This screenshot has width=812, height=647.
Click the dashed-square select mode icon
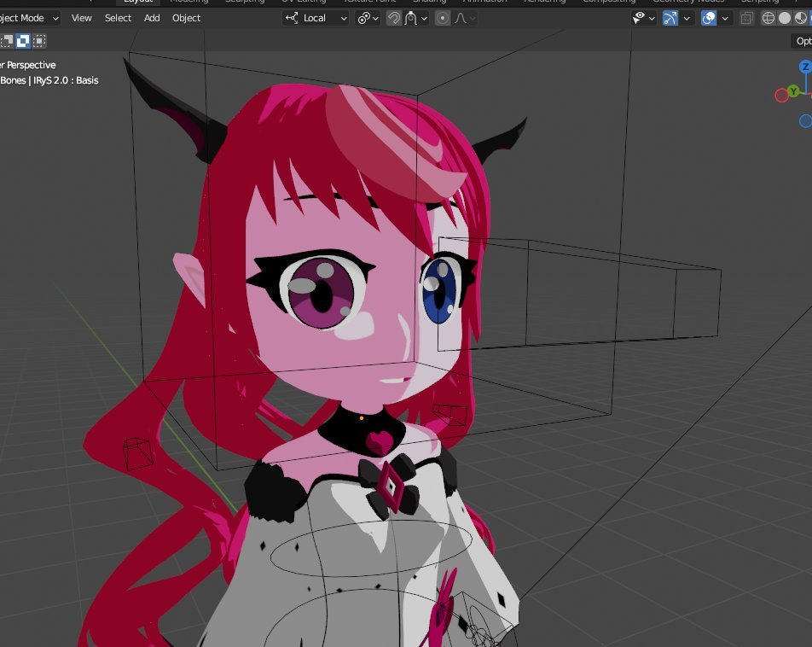pyautogui.click(x=39, y=41)
